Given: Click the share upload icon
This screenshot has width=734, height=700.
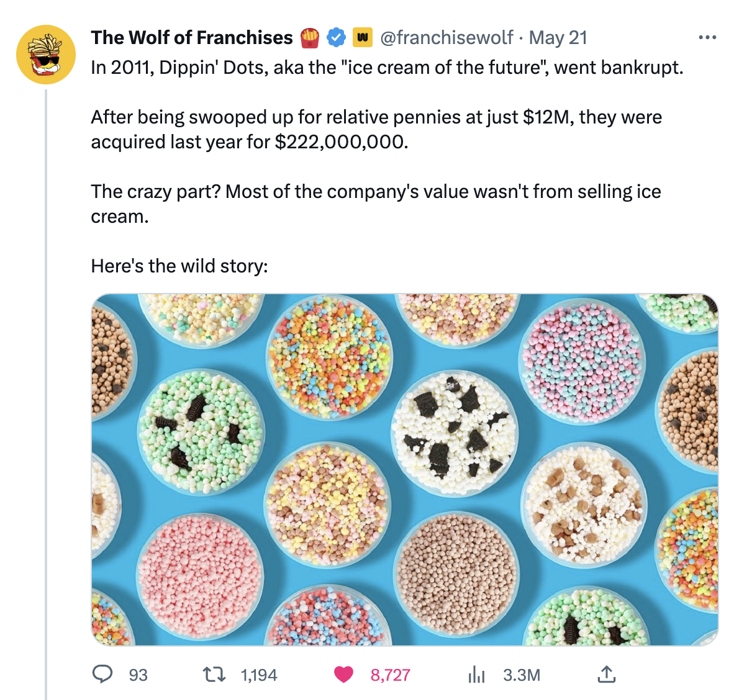Looking at the screenshot, I should click(606, 675).
